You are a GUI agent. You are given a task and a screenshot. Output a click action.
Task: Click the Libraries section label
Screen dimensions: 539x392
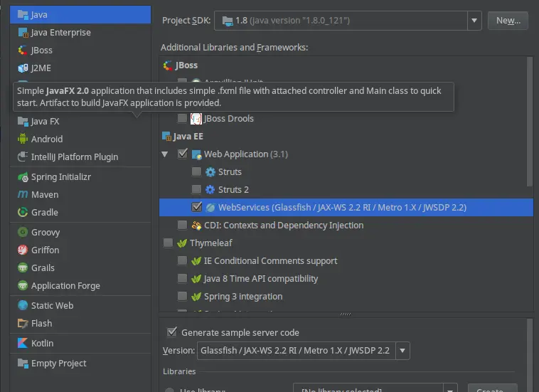[179, 371]
